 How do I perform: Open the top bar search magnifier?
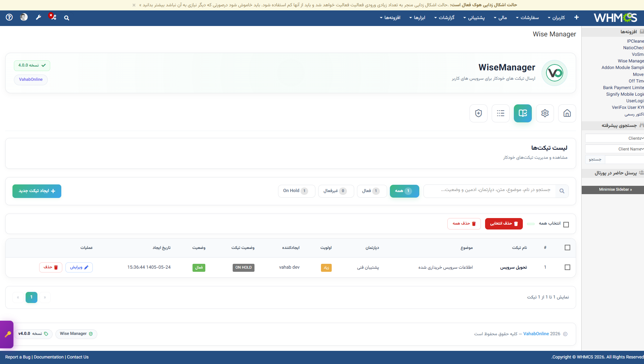(67, 18)
